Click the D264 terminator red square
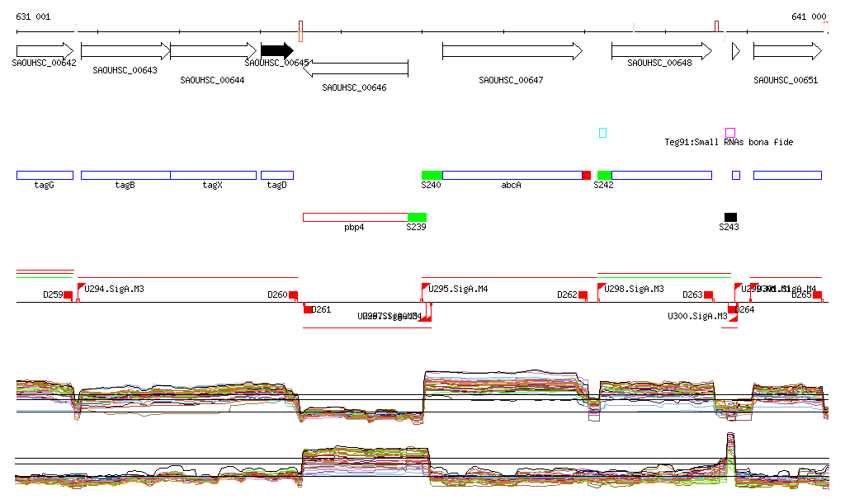Viewport: 845px width, 504px height. tap(733, 309)
